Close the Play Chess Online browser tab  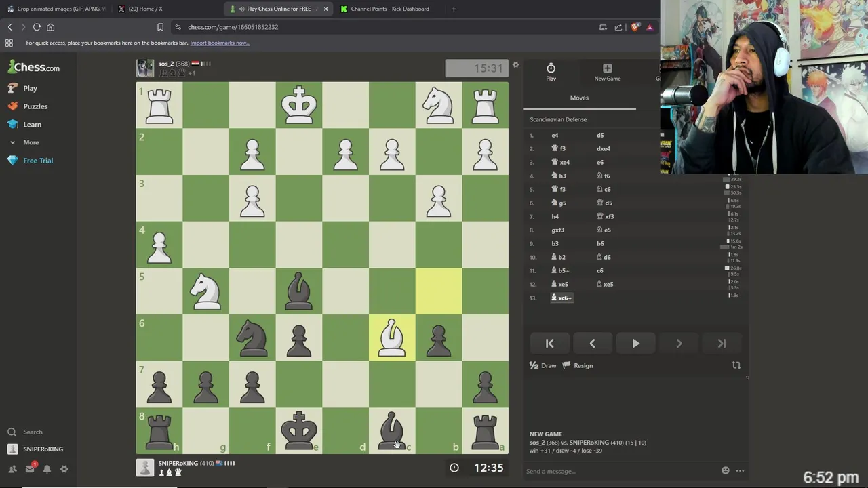(326, 9)
